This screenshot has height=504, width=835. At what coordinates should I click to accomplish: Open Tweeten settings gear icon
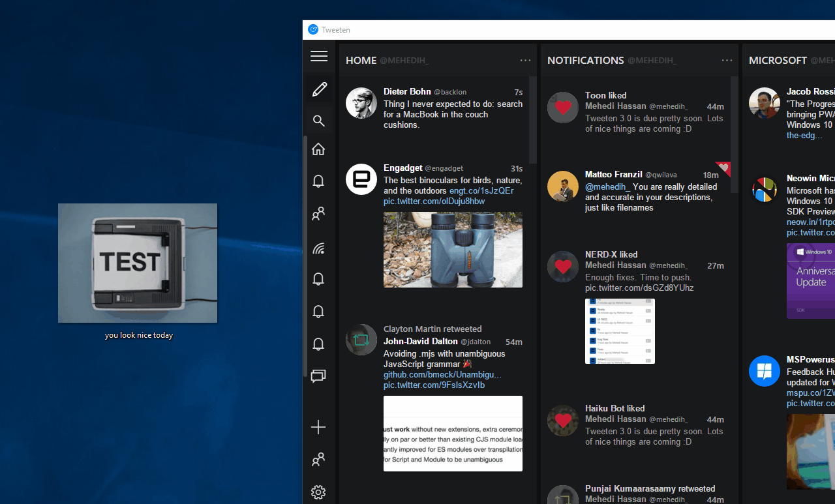[x=318, y=492]
